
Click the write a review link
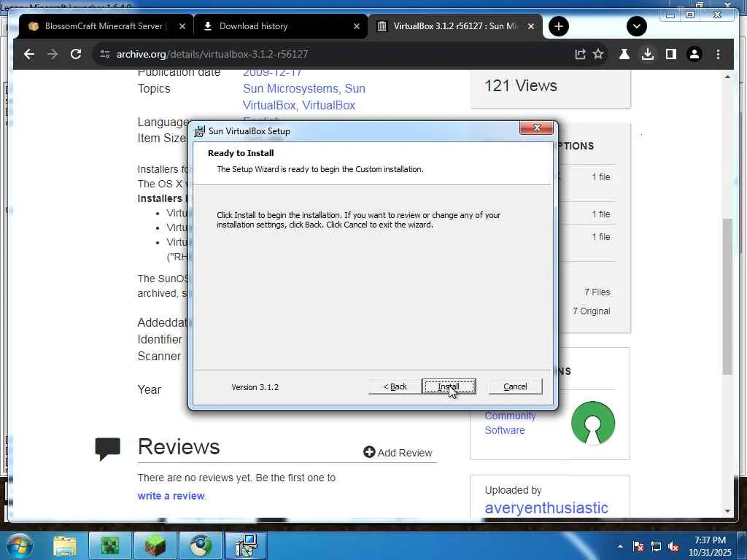tap(171, 496)
